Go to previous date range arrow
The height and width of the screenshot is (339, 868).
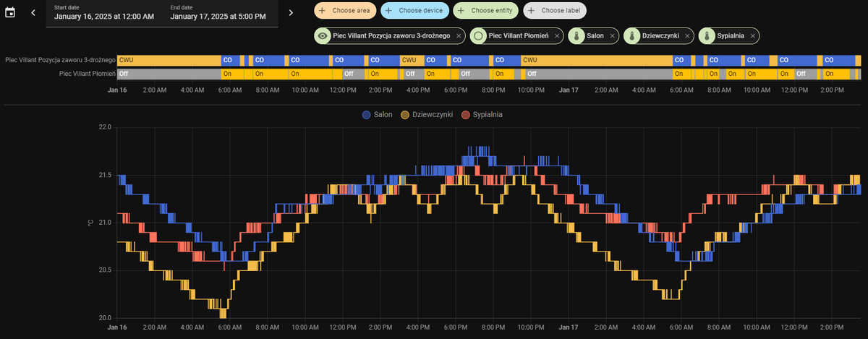(33, 12)
